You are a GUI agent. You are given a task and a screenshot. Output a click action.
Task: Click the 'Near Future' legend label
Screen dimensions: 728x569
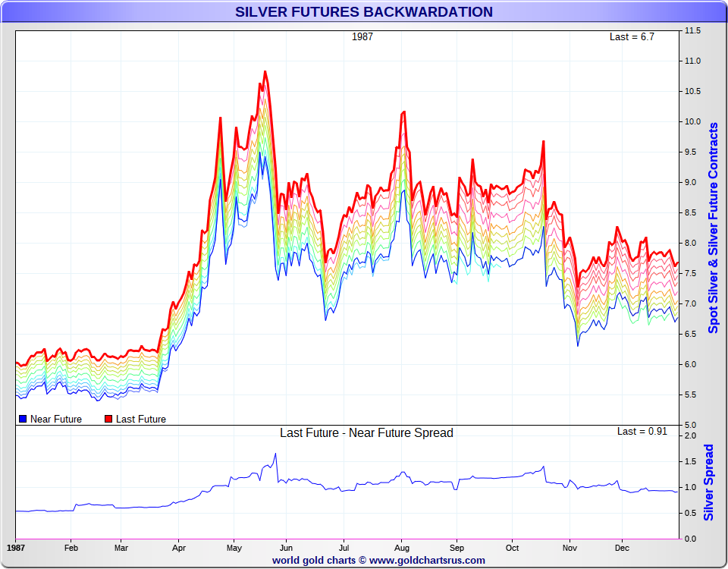pyautogui.click(x=55, y=419)
